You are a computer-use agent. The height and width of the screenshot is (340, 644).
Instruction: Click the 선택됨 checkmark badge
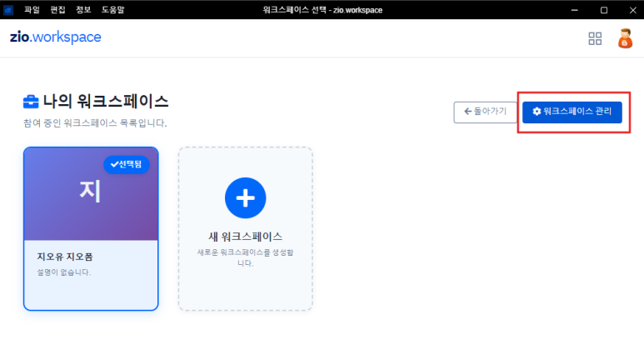[x=126, y=164]
